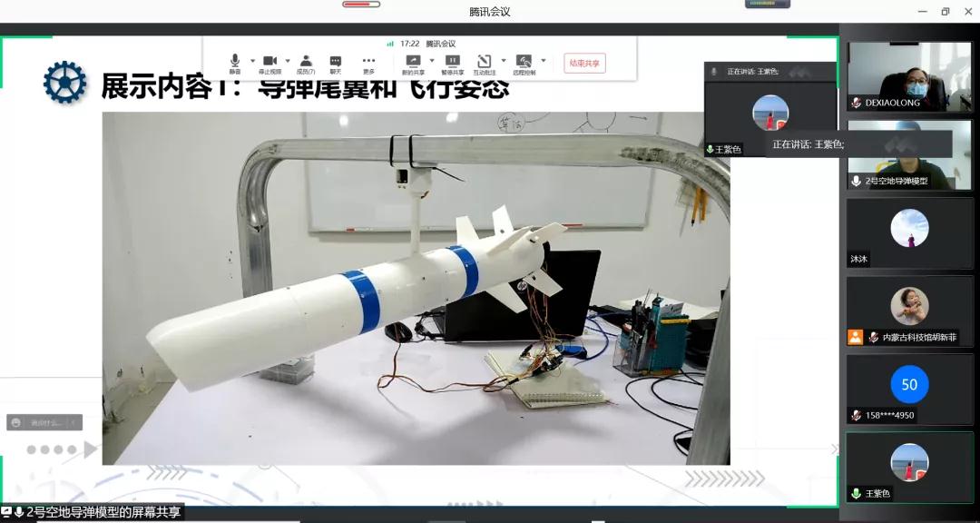Pause screen sharing with 暂停共享
980x523 pixels.
(x=452, y=62)
